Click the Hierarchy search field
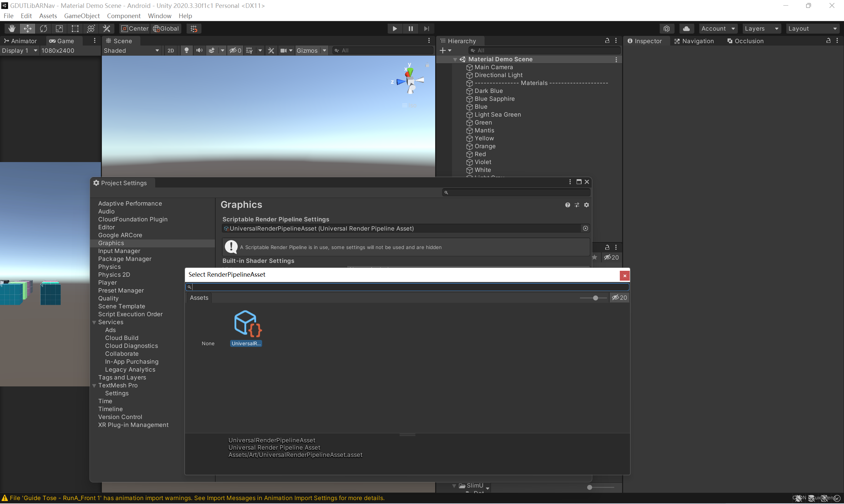The image size is (844, 504). tap(544, 50)
